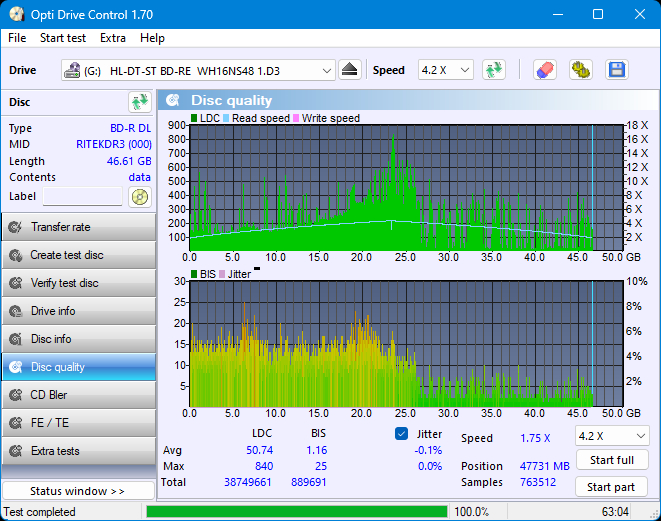Click the eject disc icon
Screen dimensions: 661x521
[x=349, y=70]
